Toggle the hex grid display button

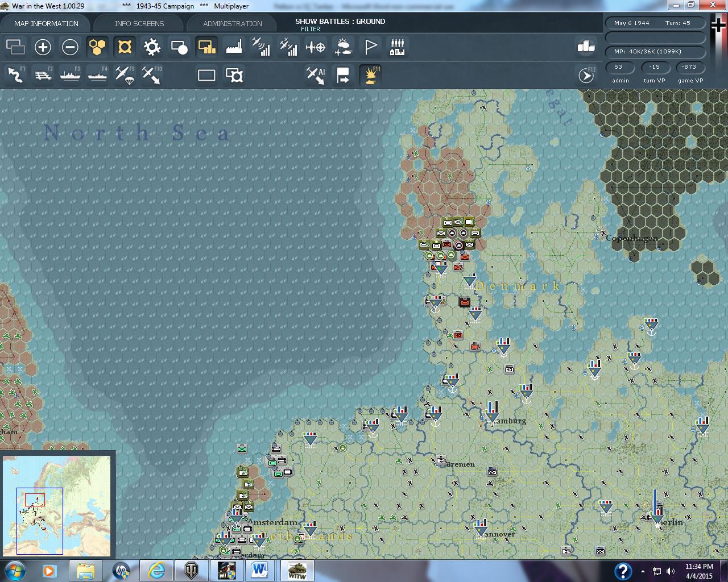(97, 47)
